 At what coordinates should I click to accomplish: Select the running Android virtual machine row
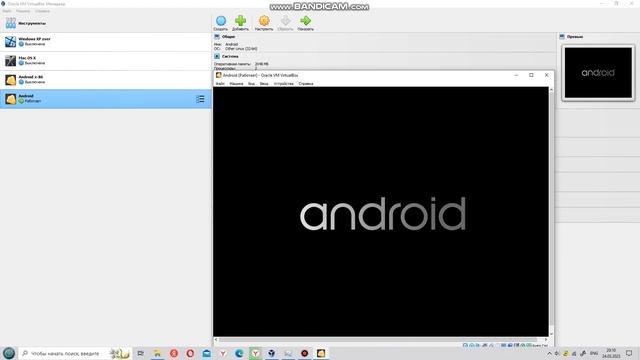105,99
